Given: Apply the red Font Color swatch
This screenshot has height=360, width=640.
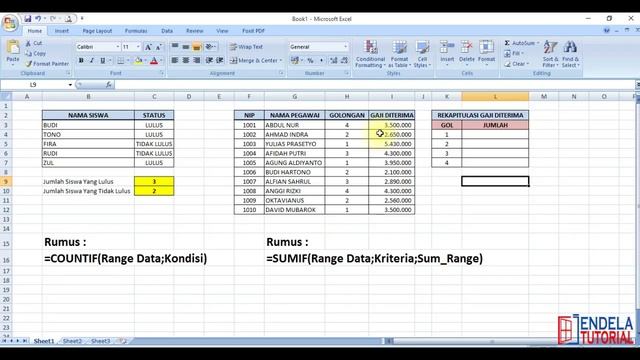Looking at the screenshot, I should coord(154,60).
